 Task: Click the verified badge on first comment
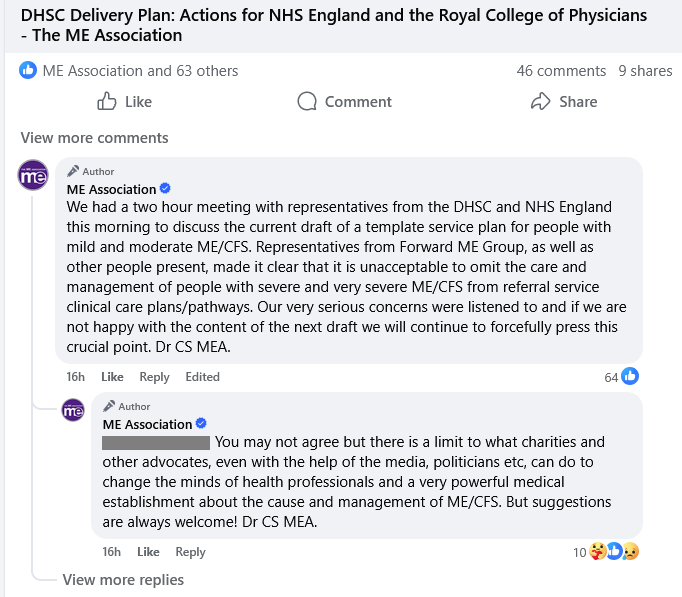coord(166,189)
